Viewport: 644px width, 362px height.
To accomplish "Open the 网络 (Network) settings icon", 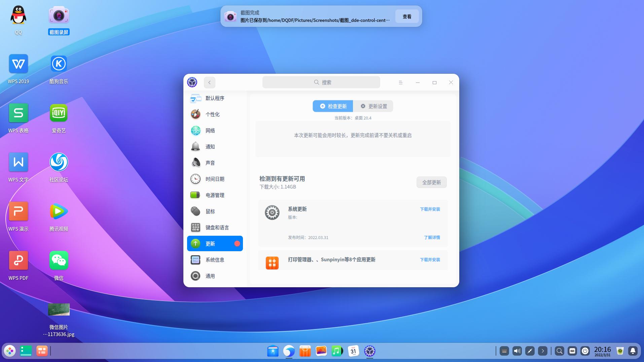I will coord(195,131).
